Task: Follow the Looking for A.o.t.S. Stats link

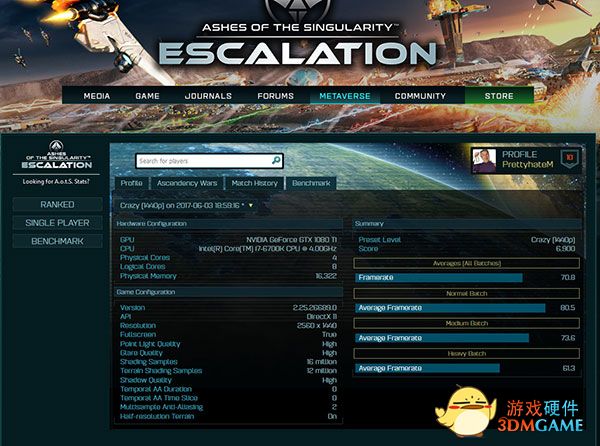Action: pyautogui.click(x=56, y=181)
